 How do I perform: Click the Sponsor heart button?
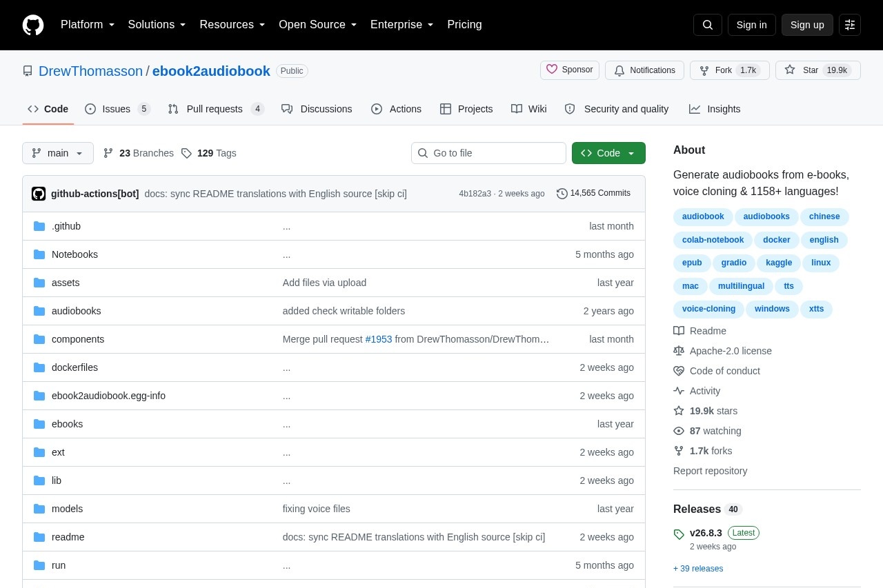click(570, 70)
